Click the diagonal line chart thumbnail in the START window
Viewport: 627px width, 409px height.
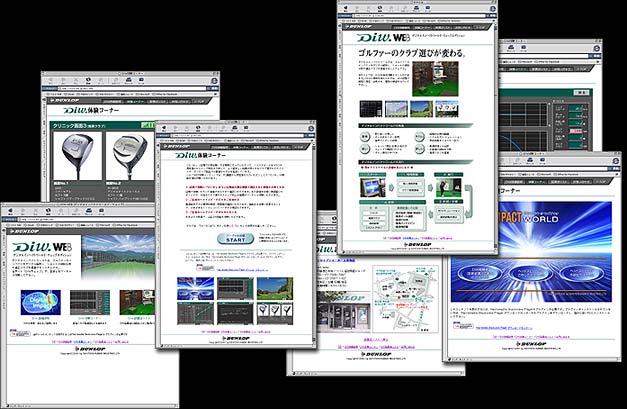(x=195, y=313)
